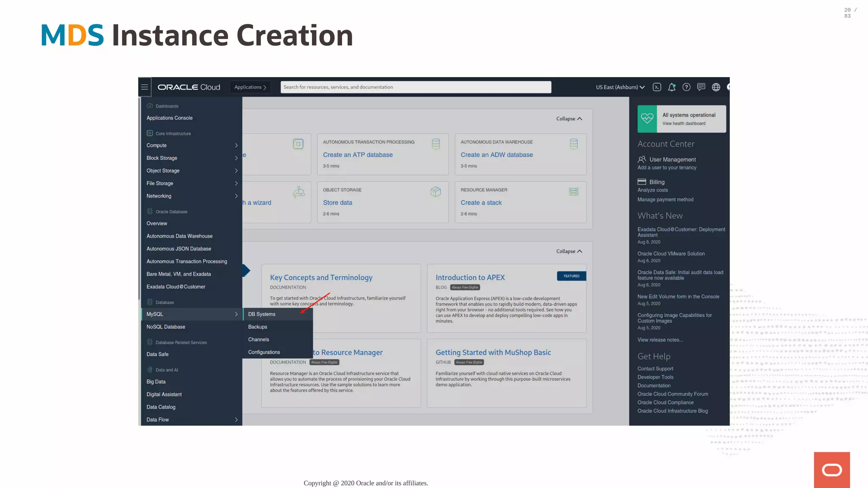The height and width of the screenshot is (488, 868).
Task: Open the chat support icon
Action: pyautogui.click(x=701, y=87)
